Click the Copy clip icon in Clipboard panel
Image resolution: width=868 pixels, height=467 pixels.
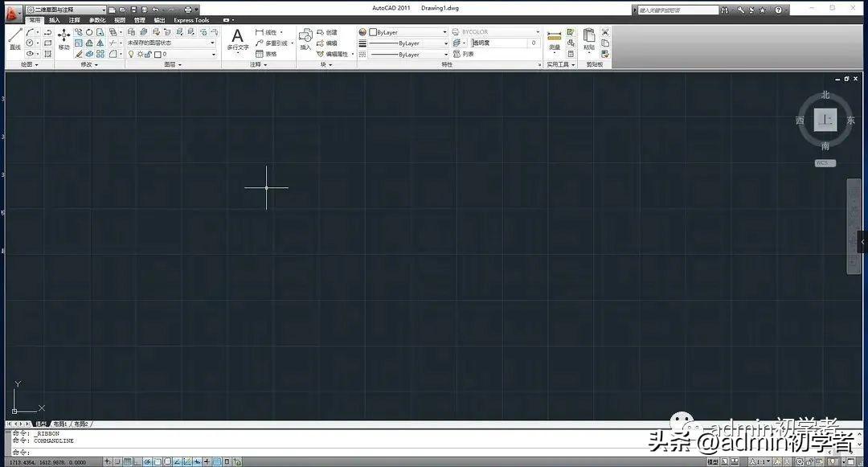(x=605, y=43)
